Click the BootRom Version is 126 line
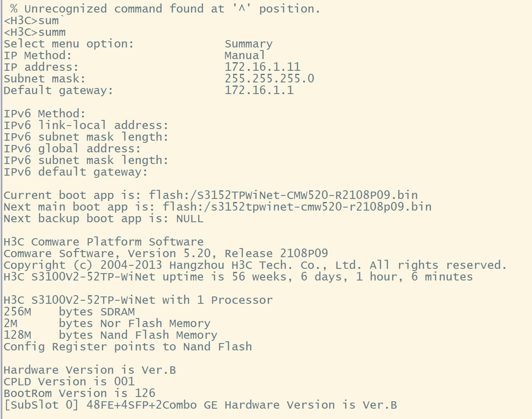This screenshot has height=419, width=532. 79,393
